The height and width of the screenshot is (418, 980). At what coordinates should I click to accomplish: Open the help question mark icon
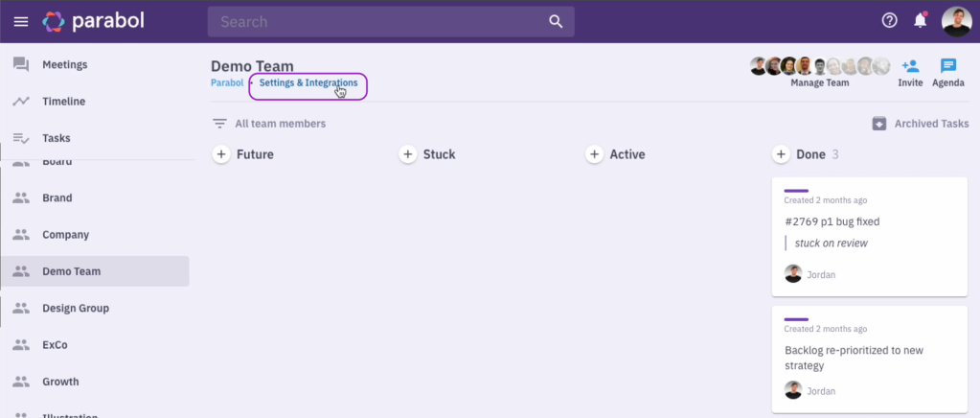(x=889, y=21)
